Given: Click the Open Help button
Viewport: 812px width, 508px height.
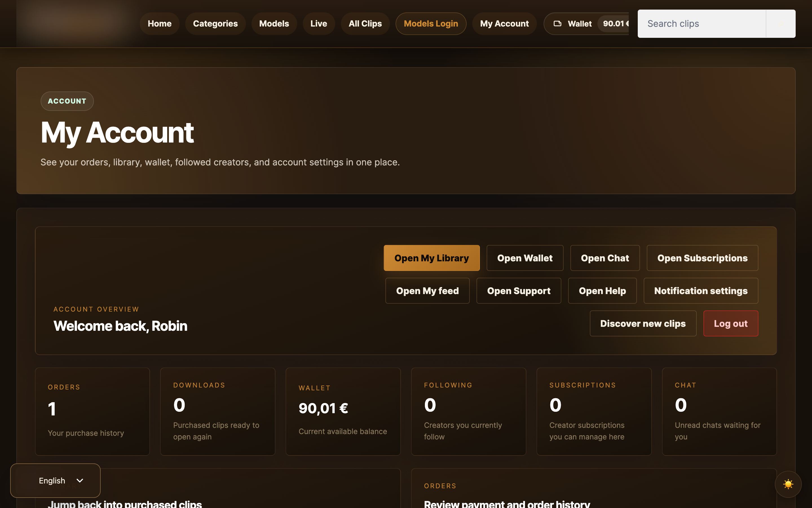Looking at the screenshot, I should [602, 291].
